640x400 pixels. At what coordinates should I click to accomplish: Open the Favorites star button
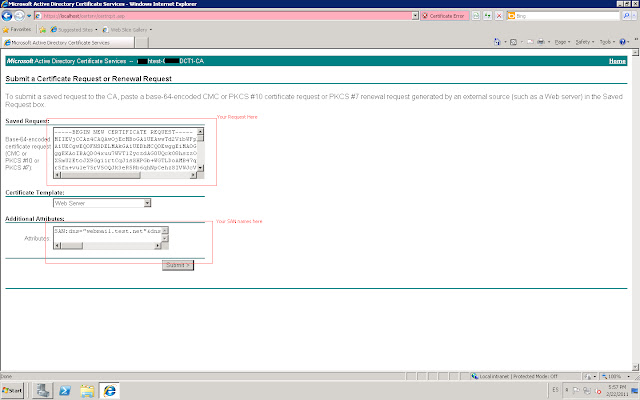[17, 30]
